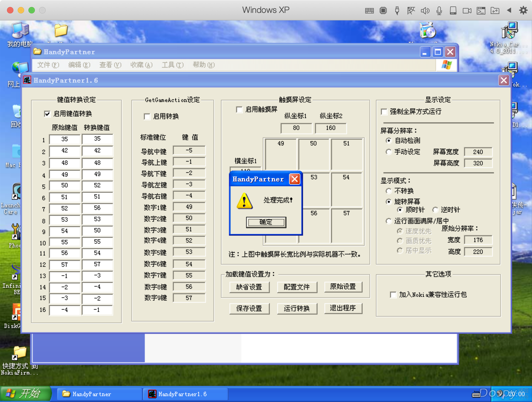The width and height of the screenshot is (532, 402).
Task: Click touch grid cell labeled 51
Action: [347, 154]
